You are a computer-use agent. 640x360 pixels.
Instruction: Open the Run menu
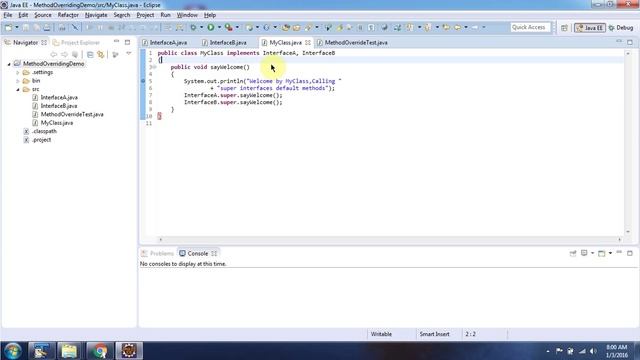click(x=165, y=15)
